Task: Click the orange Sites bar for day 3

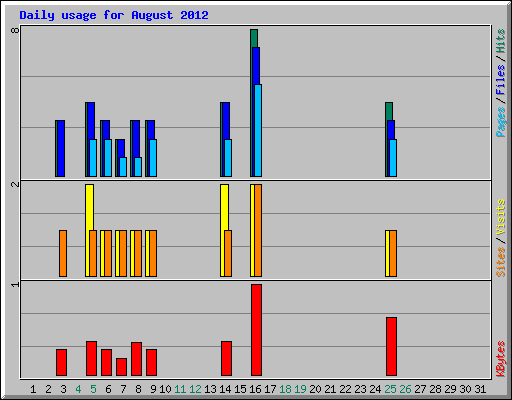Action: pos(63,253)
